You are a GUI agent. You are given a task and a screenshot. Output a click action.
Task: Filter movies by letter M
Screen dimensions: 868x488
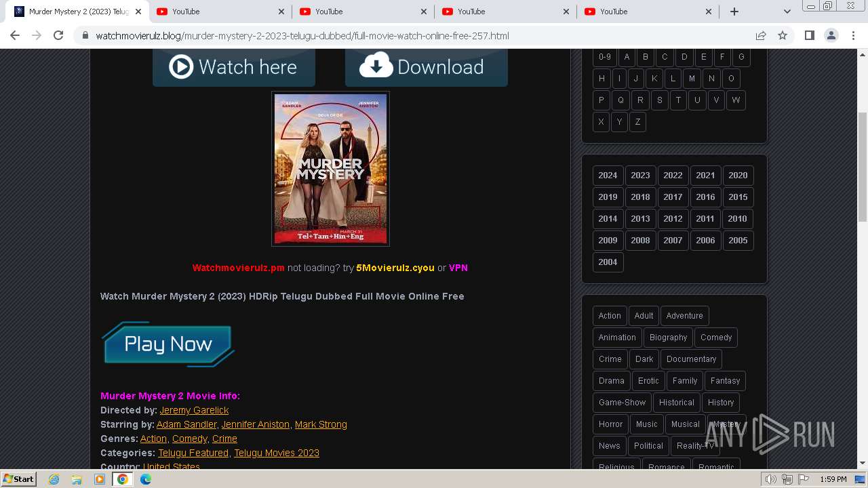692,79
